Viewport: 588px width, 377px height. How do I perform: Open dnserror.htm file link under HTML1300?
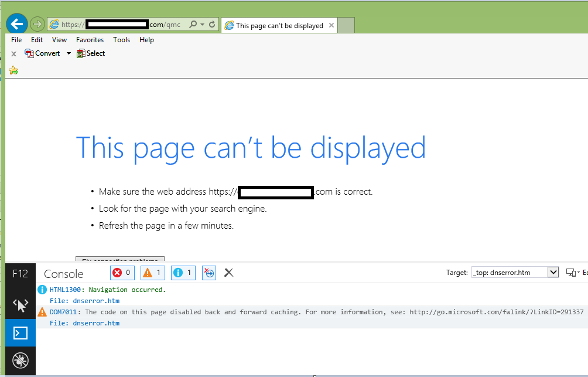click(x=96, y=301)
